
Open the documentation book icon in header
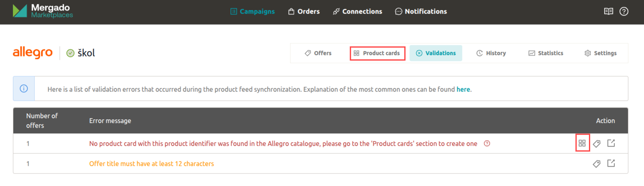coord(609,11)
